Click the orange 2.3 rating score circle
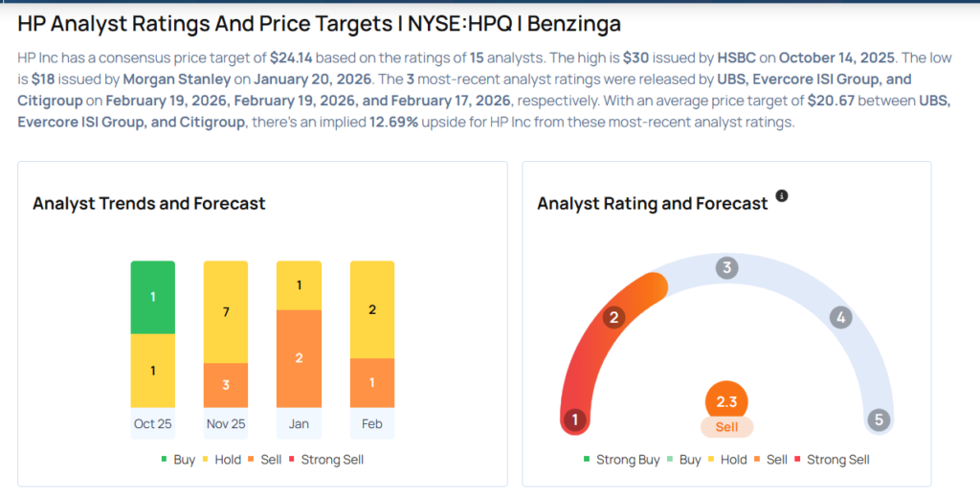The image size is (980, 498). (x=726, y=402)
